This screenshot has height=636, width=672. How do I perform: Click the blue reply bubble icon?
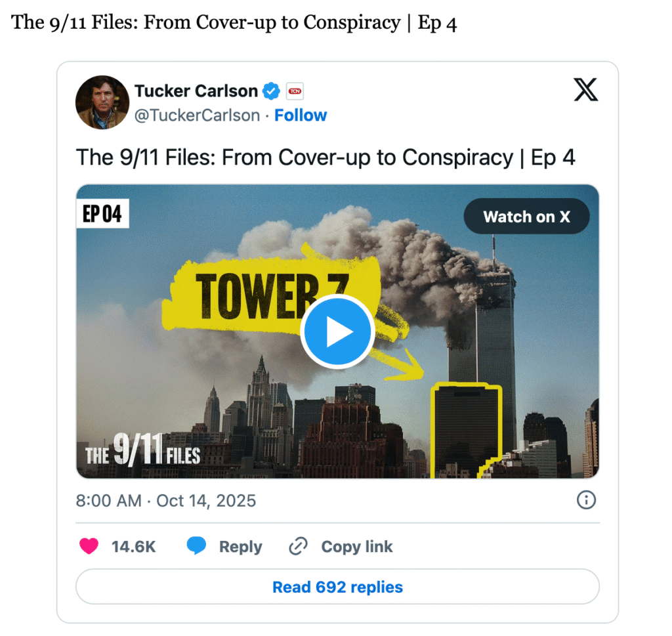click(196, 545)
